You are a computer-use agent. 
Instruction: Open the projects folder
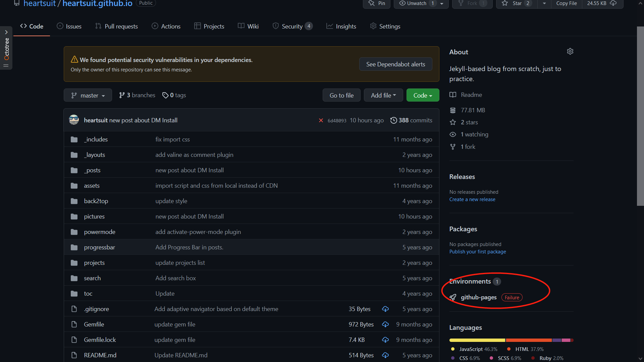tap(94, 263)
